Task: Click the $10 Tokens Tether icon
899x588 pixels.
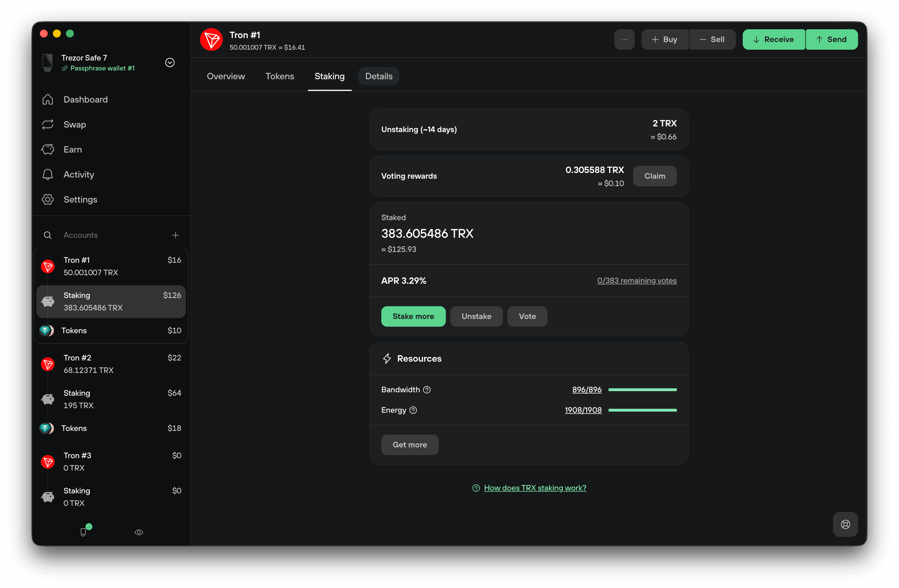Action: [x=47, y=330]
